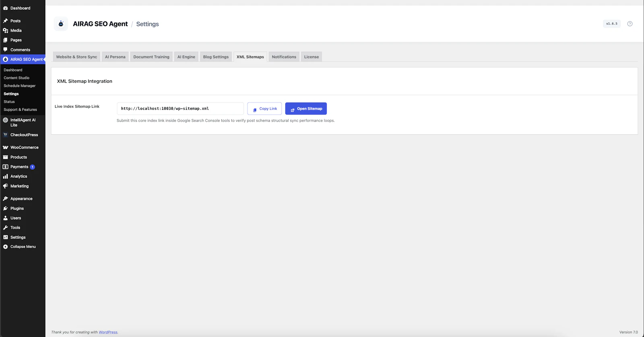The image size is (644, 337).
Task: Click the XML Sitemap Integration heading
Action: pyautogui.click(x=85, y=81)
